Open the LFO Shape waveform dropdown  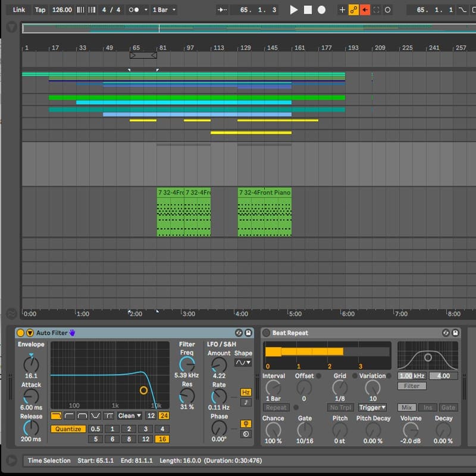(x=243, y=362)
